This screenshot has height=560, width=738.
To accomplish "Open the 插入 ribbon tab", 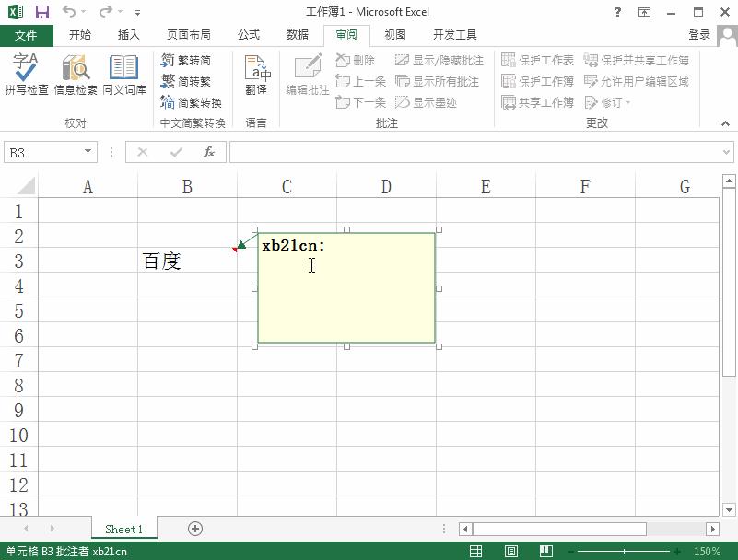I will point(128,35).
